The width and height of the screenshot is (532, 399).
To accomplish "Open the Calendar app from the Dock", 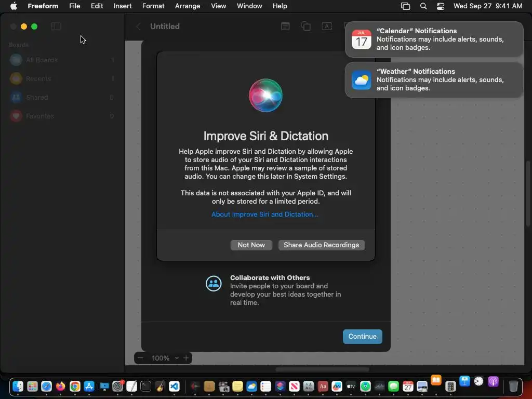I will [x=408, y=387].
